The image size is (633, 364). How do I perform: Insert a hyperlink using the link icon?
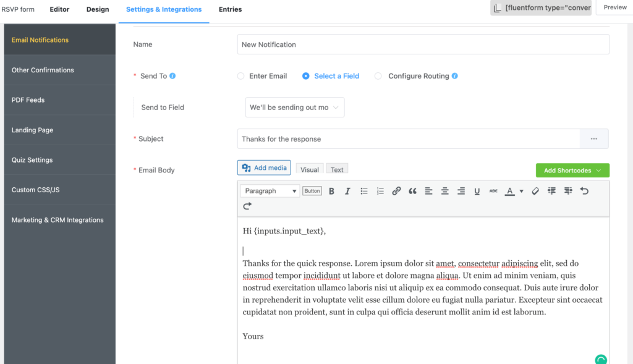click(396, 191)
